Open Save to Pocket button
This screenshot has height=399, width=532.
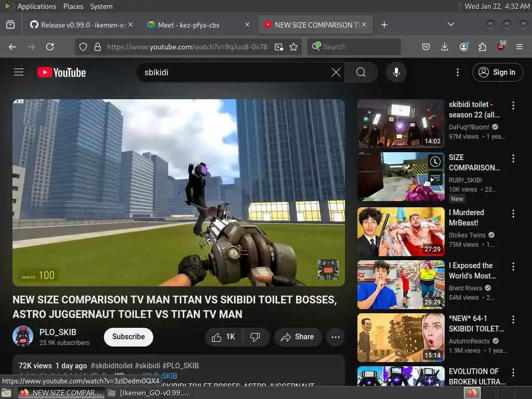tap(426, 47)
